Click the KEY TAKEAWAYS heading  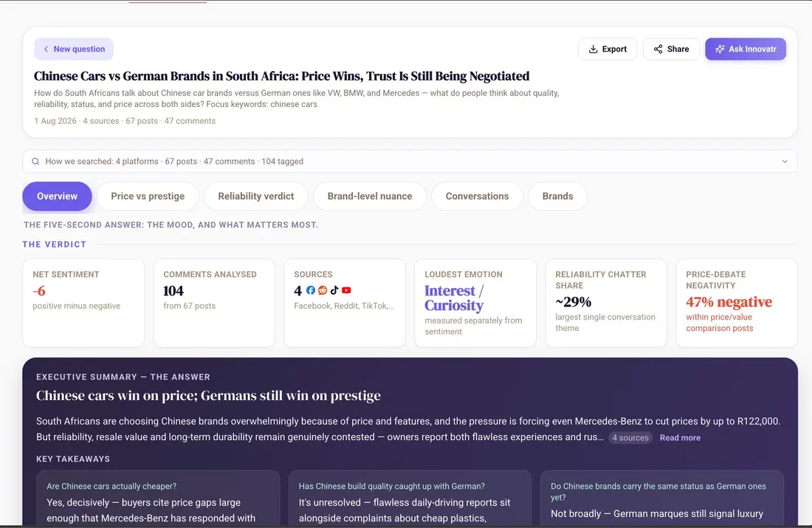73,459
